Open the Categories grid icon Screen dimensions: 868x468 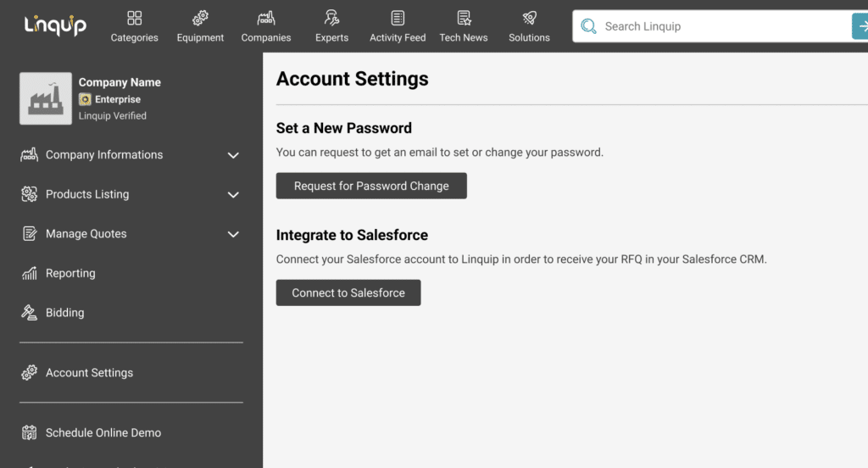pyautogui.click(x=134, y=19)
